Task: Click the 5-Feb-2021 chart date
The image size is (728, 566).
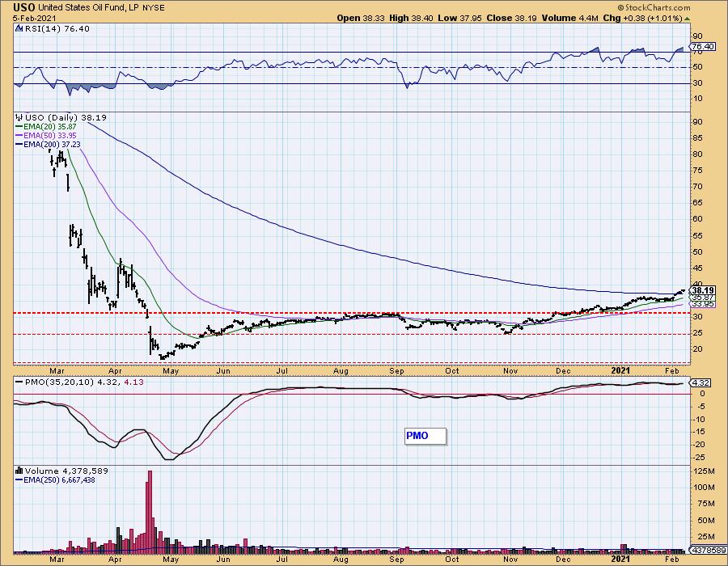Action: pos(35,19)
